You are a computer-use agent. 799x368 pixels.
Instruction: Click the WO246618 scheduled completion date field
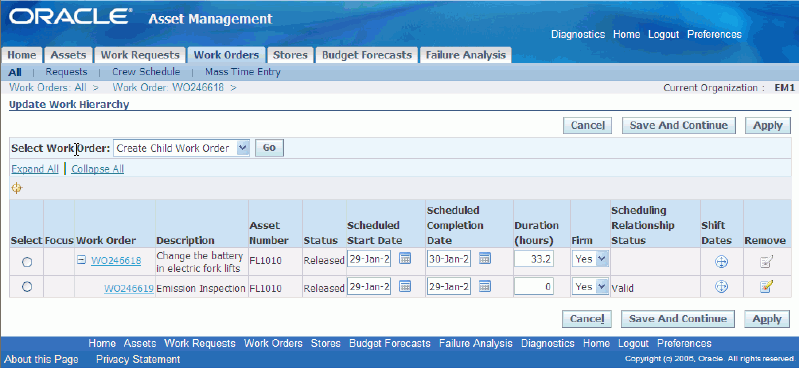[x=449, y=259]
